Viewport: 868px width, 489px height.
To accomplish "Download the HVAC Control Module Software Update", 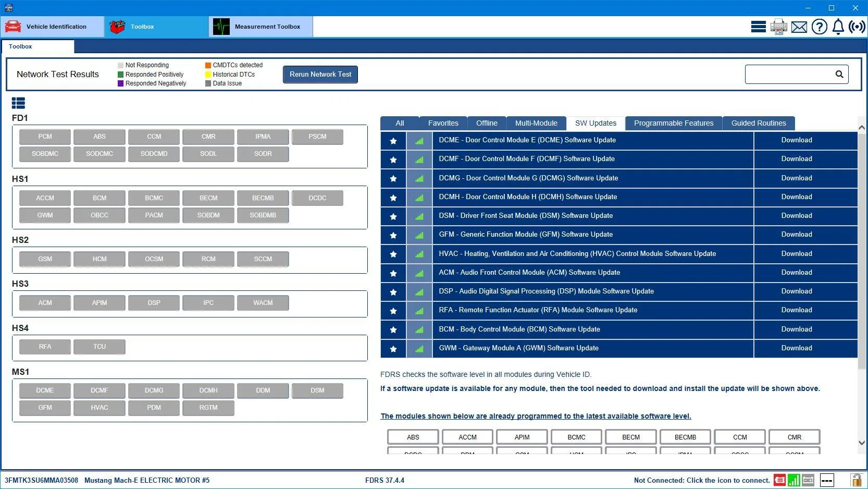I will pyautogui.click(x=805, y=254).
